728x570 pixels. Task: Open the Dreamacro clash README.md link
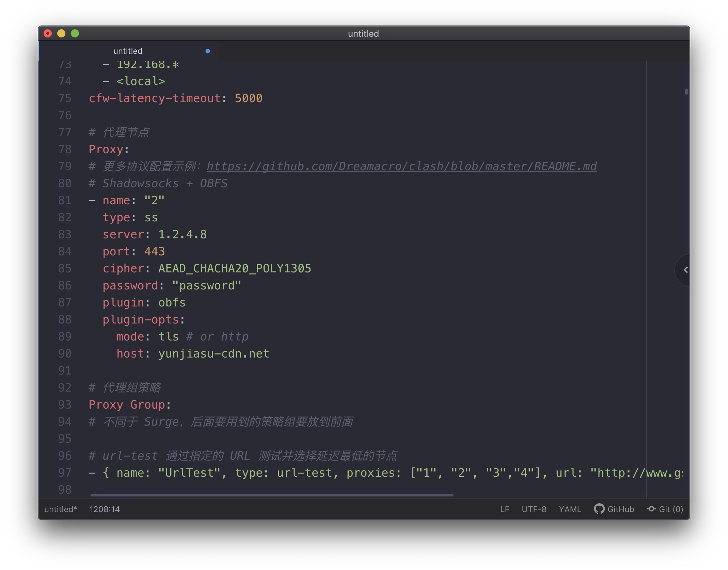point(401,166)
